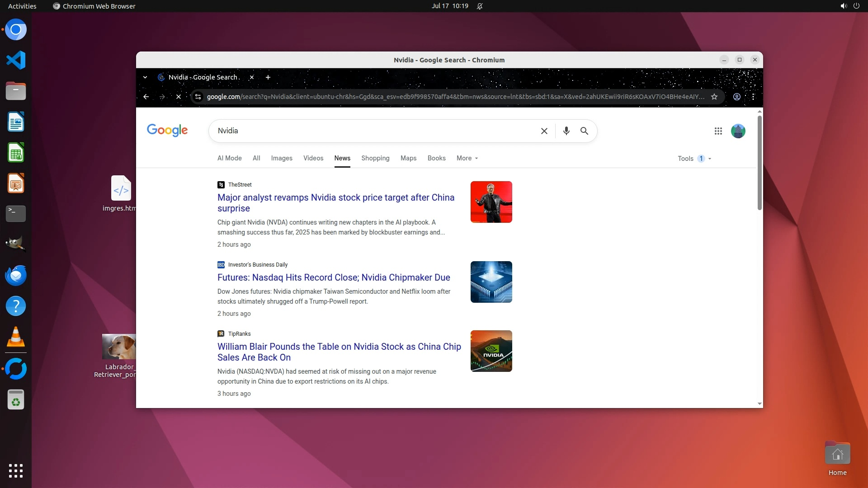The image size is (868, 488).
Task: Expand the More search categories dropdown
Action: pos(467,158)
